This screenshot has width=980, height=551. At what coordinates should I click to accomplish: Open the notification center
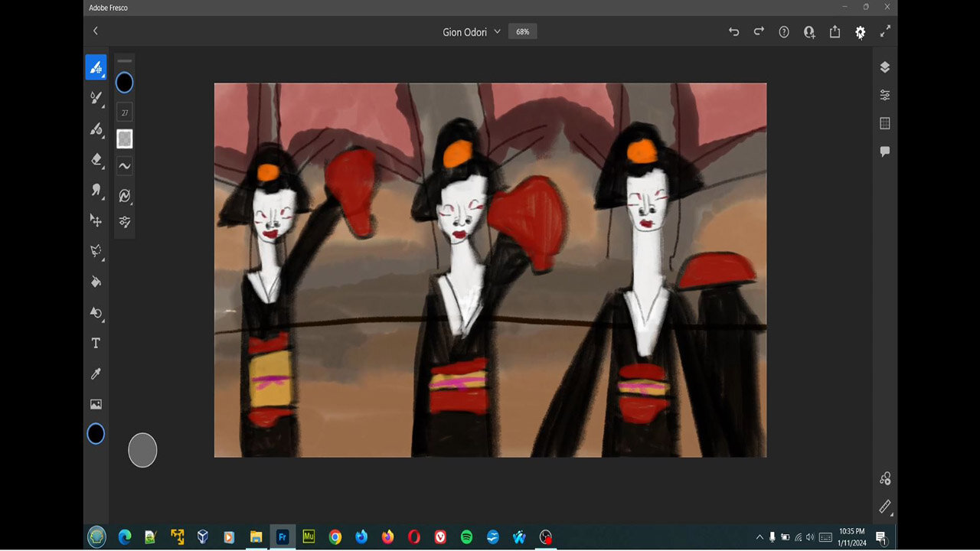pyautogui.click(x=880, y=537)
